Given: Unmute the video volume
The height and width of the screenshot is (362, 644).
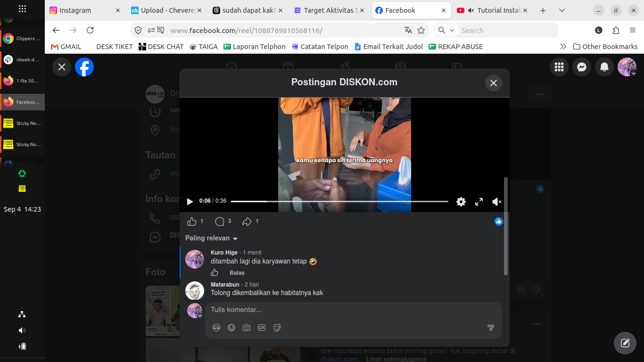Looking at the screenshot, I should [x=497, y=202].
